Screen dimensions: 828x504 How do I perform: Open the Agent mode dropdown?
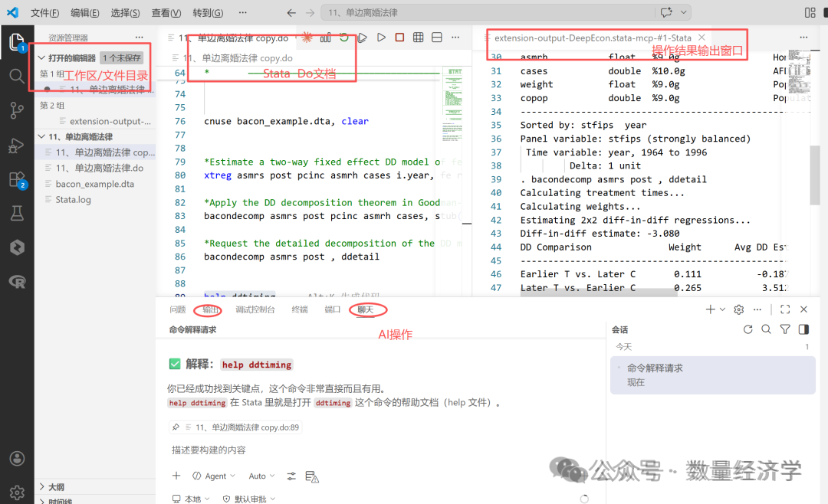point(214,476)
